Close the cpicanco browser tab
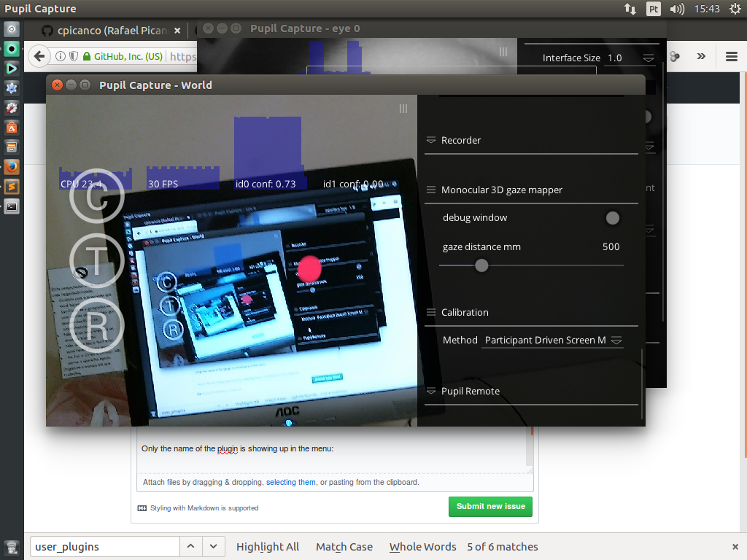Screen dimensions: 747x560 pos(177,31)
